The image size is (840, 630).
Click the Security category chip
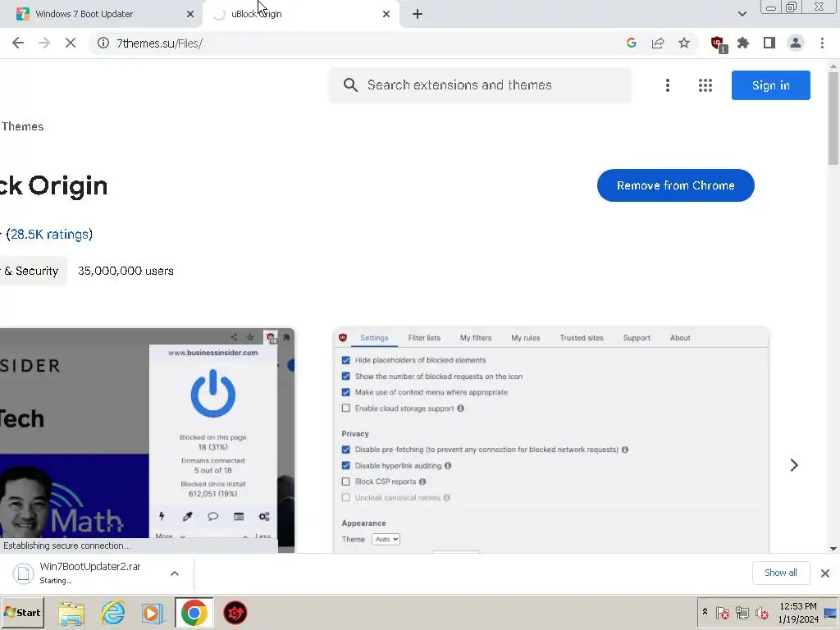tap(31, 271)
